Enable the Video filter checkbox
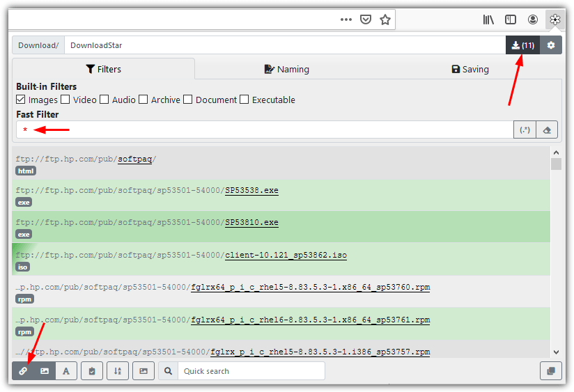The image size is (574, 392). (65, 100)
